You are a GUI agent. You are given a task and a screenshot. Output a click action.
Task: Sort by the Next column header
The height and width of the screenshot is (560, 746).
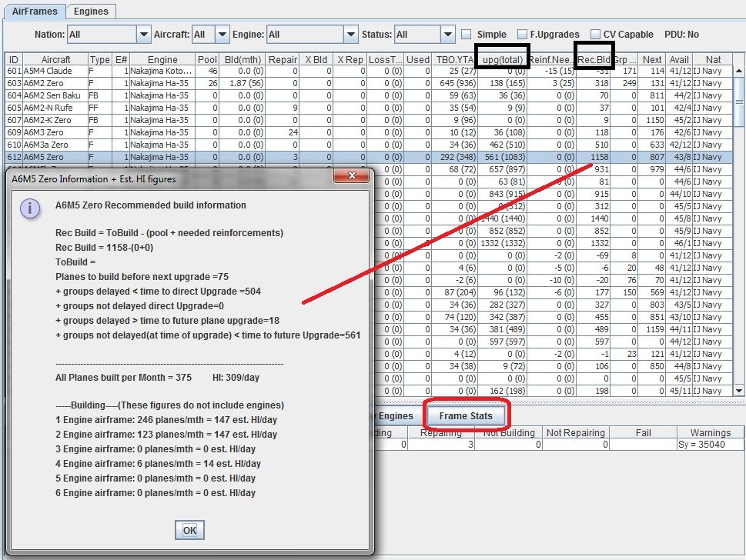pos(652,59)
